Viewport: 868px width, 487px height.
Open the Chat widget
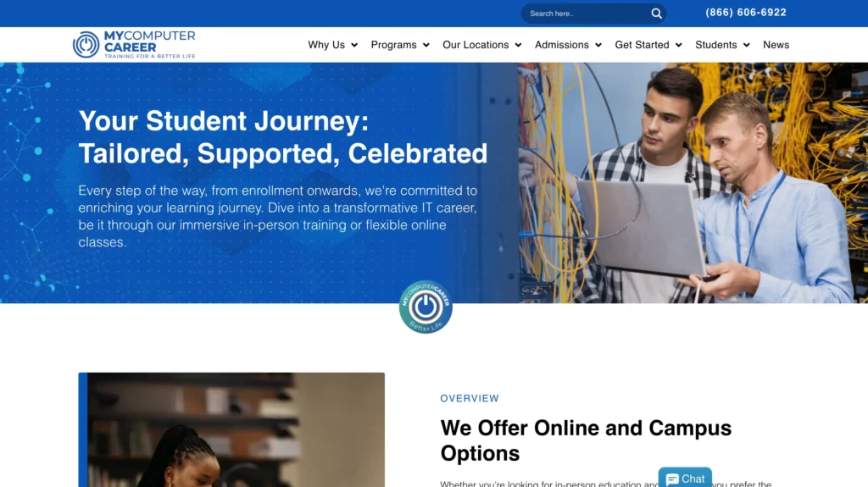click(x=685, y=479)
